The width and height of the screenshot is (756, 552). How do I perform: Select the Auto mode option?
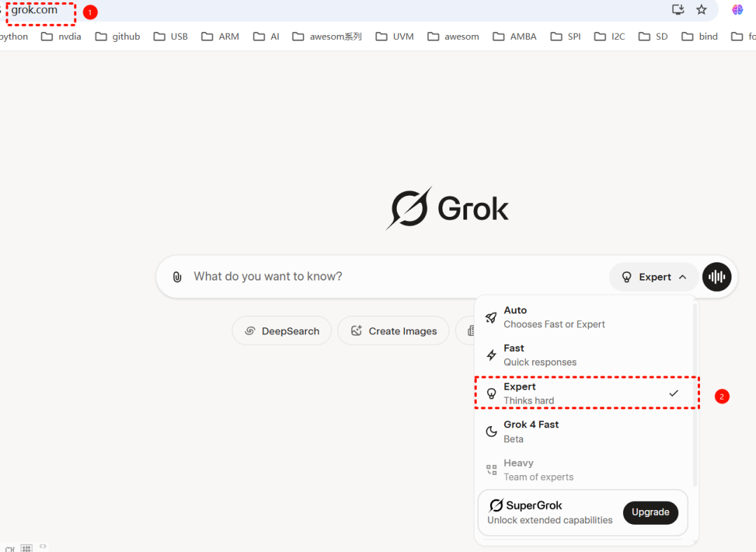[x=583, y=317]
